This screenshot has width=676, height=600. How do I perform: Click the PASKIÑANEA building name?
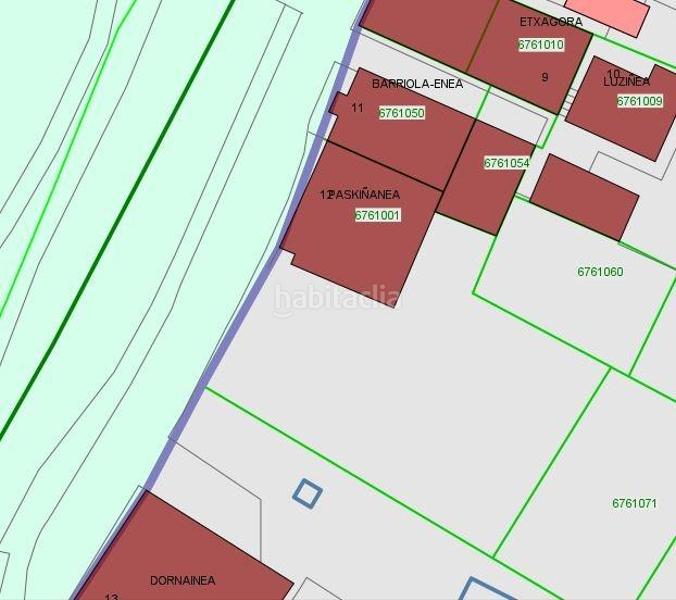coord(365,195)
